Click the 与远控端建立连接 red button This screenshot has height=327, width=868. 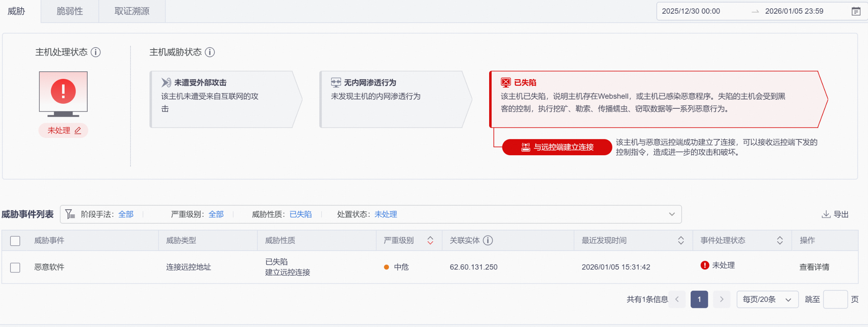(557, 147)
